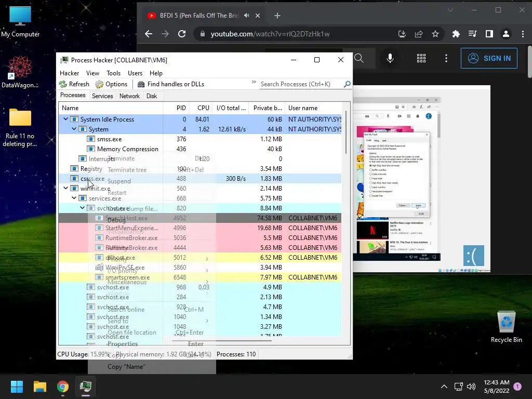Show hidden system tray icons

[444, 387]
